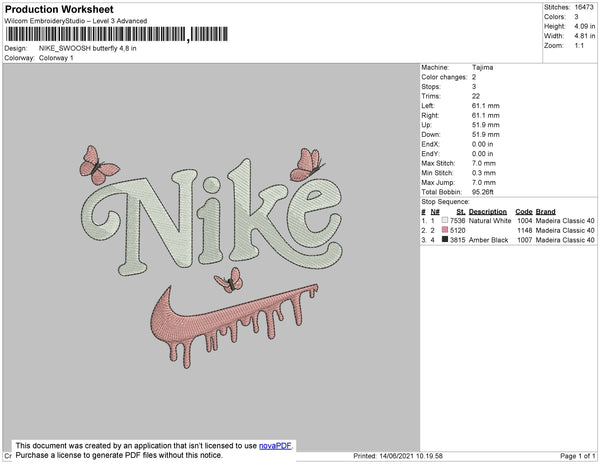Click the 'Stop Sequence:' label
This screenshot has height=464, width=600.
[445, 202]
